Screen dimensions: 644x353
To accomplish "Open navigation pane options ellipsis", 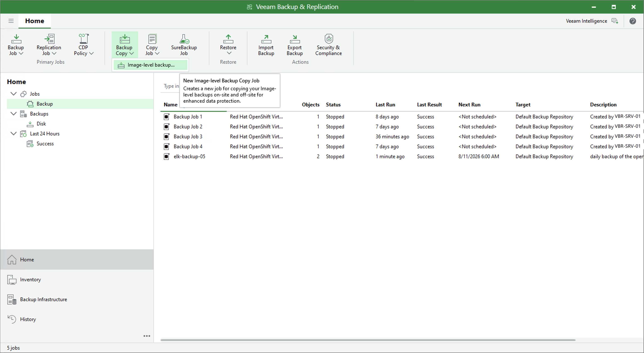I will pyautogui.click(x=147, y=336).
